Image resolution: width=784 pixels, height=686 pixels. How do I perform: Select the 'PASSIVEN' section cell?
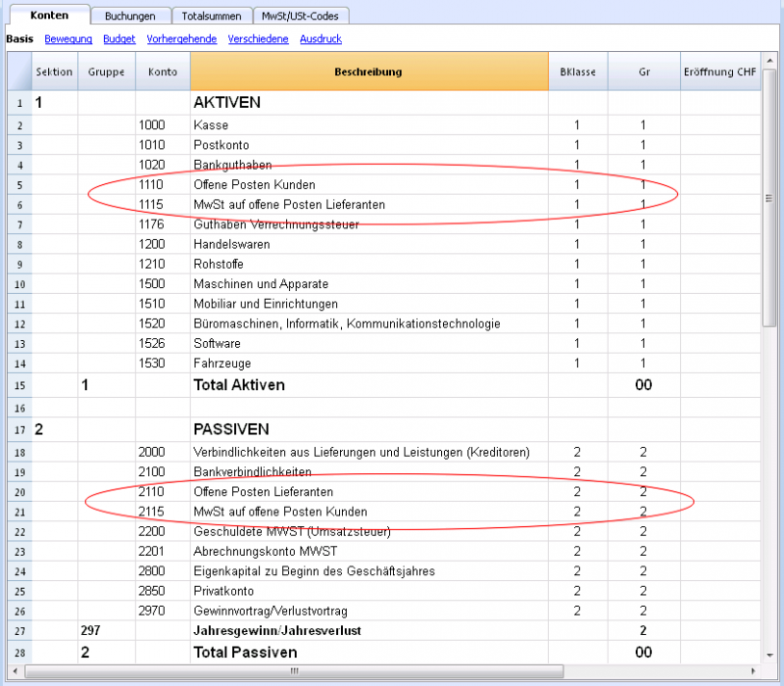[x=369, y=429]
